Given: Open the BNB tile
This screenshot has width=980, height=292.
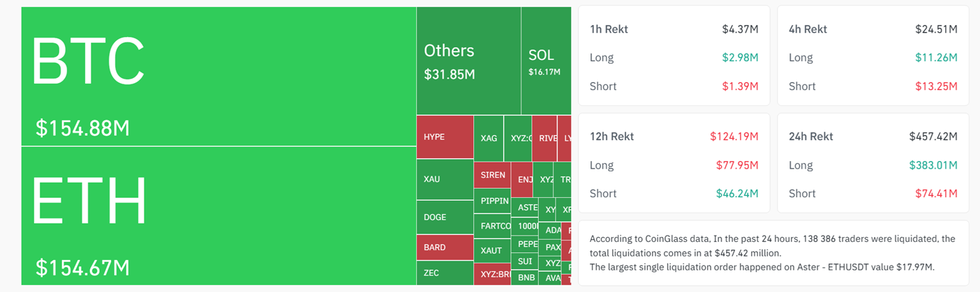Looking at the screenshot, I should pos(525,277).
